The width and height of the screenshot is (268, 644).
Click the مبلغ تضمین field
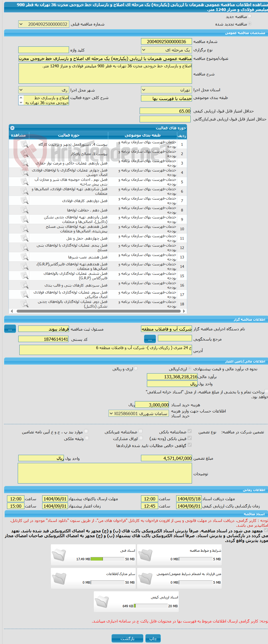coord(166,458)
